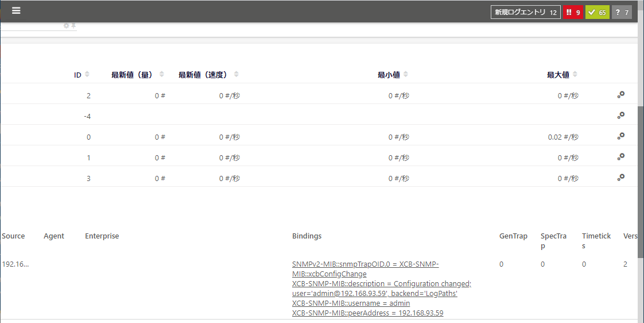Sort by 最小値 column

[393, 75]
